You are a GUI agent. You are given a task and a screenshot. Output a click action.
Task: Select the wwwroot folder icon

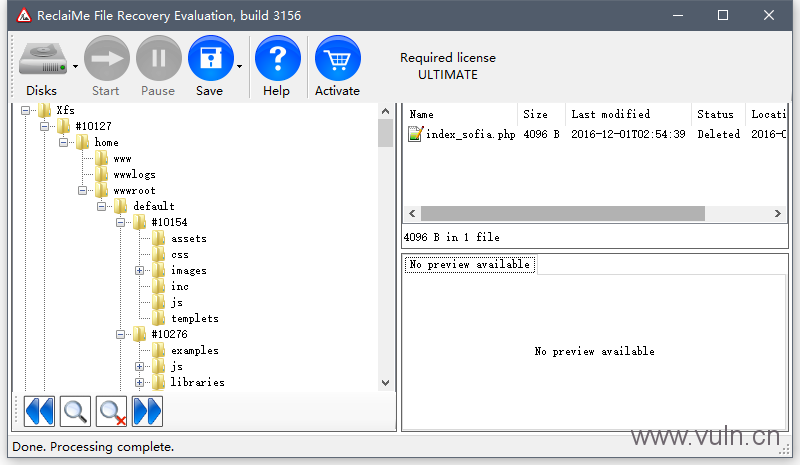(x=102, y=190)
